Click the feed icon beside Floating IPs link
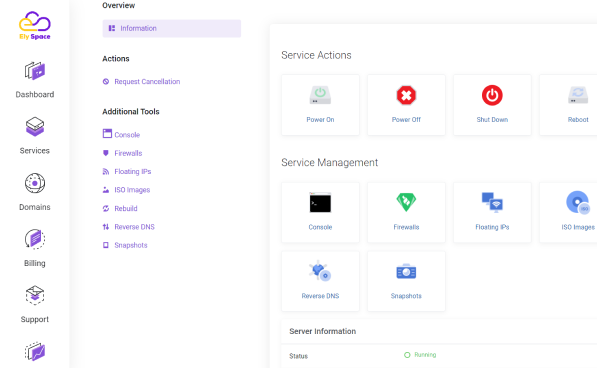Viewport: 597px width, 368px height. tap(106, 172)
